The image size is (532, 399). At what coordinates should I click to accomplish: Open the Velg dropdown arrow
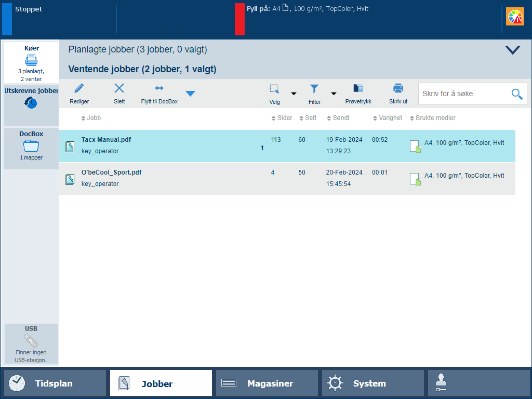pyautogui.click(x=294, y=94)
